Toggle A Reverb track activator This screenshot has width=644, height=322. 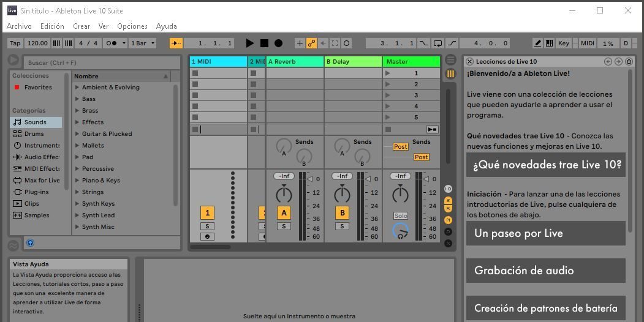pyautogui.click(x=284, y=213)
